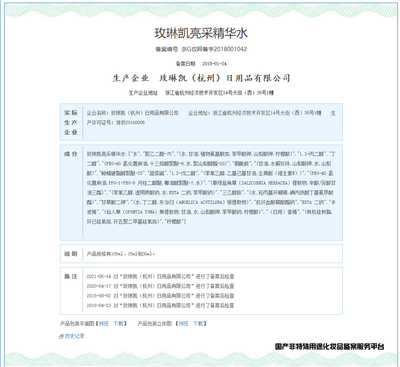Click the 2020-04-17 remark entry
Screen dimensions: 400x367
(160, 286)
